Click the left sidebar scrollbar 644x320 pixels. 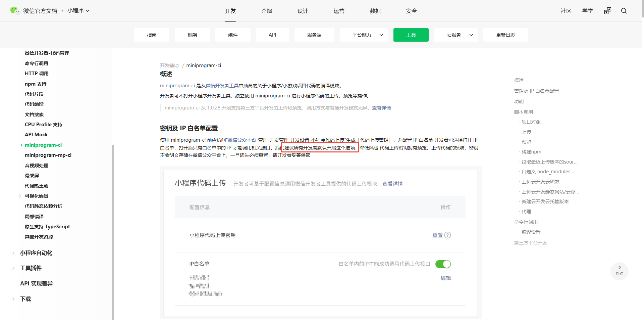(x=113, y=232)
